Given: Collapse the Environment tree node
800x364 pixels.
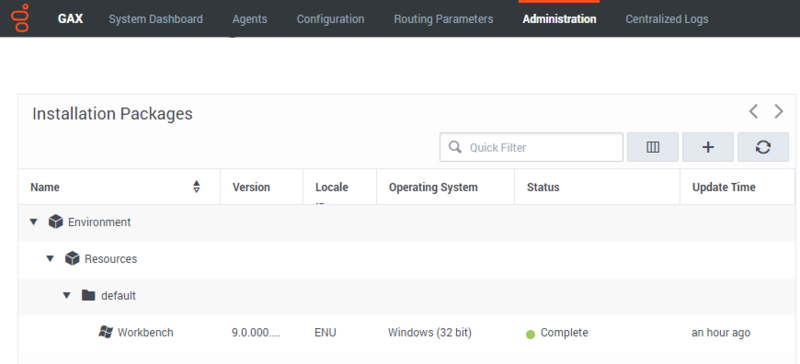Looking at the screenshot, I should pyautogui.click(x=34, y=222).
